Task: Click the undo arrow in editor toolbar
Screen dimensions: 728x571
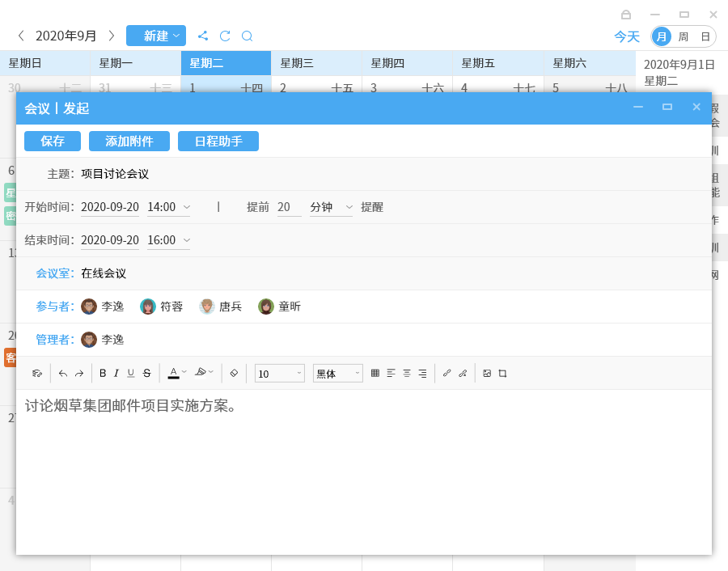Action: [x=63, y=373]
